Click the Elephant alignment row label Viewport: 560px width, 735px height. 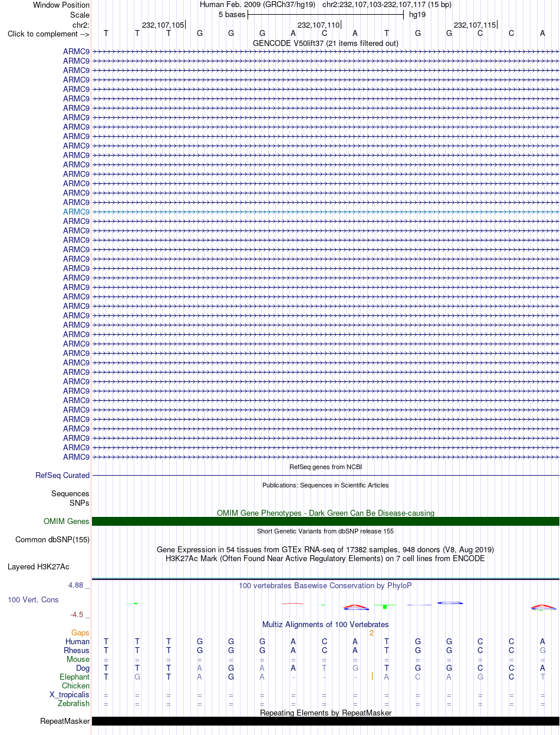[x=75, y=677]
